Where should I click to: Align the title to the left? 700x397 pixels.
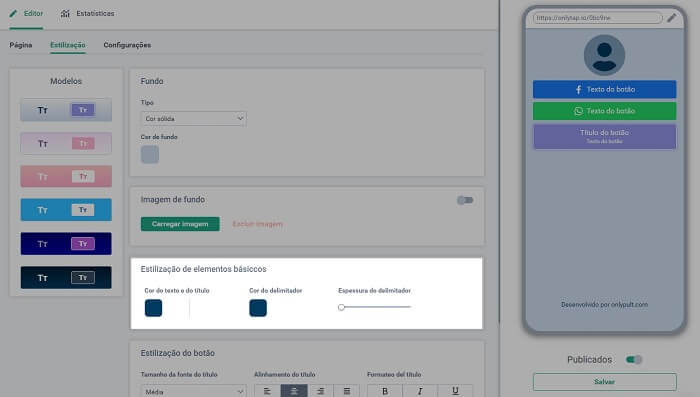point(267,391)
